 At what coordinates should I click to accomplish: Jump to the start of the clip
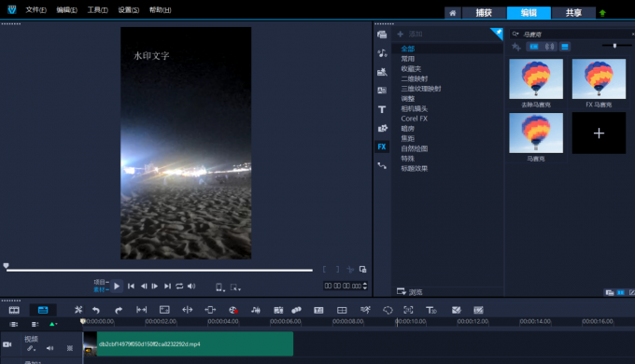[x=131, y=287]
